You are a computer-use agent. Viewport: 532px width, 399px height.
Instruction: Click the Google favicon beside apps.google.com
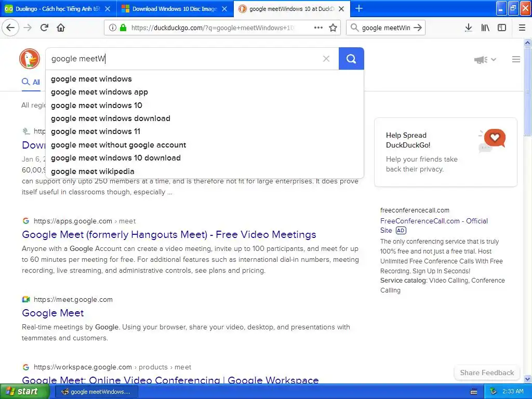(26, 221)
